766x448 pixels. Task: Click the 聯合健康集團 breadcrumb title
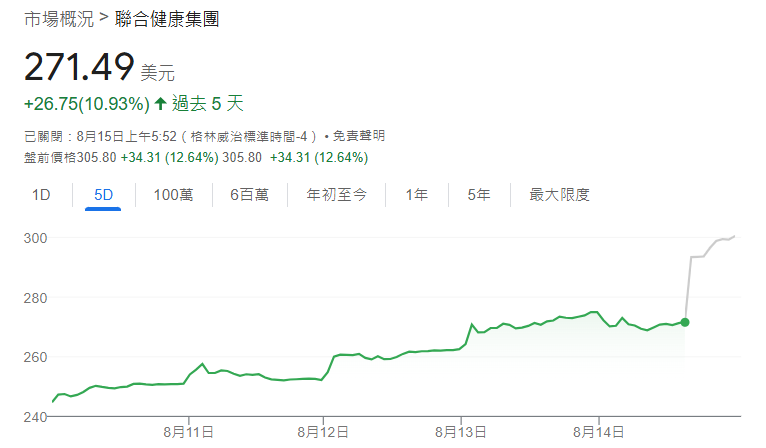(167, 19)
